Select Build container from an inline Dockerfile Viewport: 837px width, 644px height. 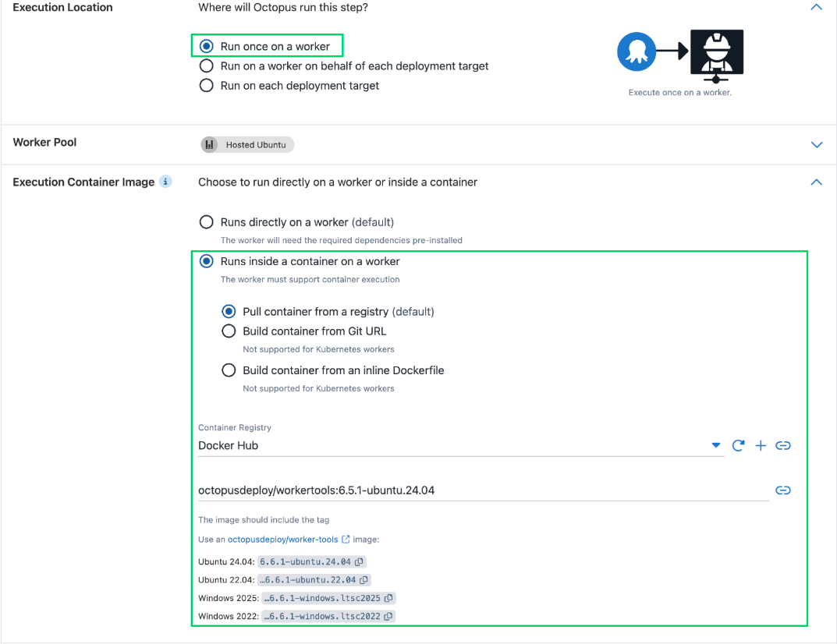[x=229, y=370]
